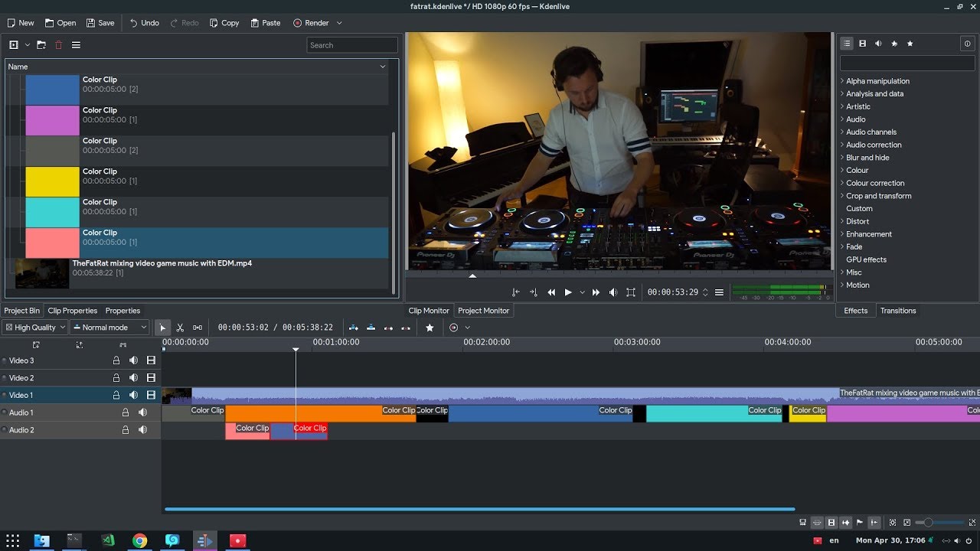Lock the Audio 1 track
The image size is (980, 551).
[x=126, y=412]
